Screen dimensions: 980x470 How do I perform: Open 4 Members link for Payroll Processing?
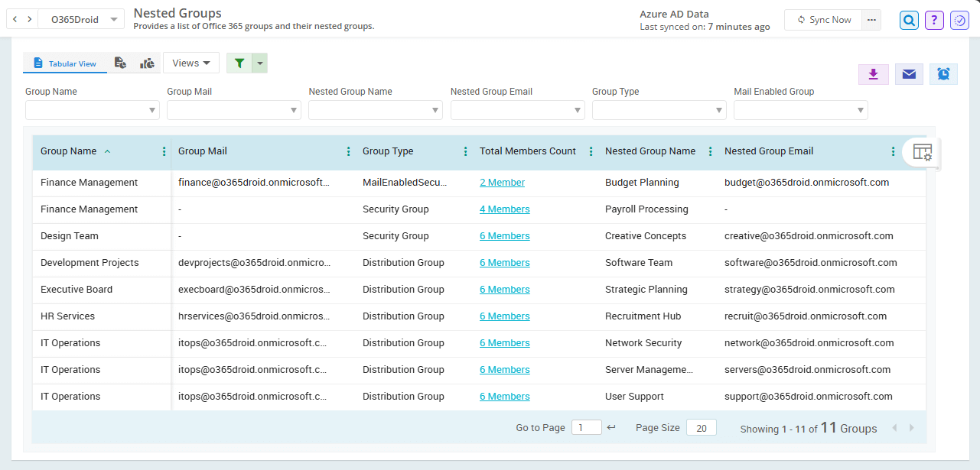(504, 209)
